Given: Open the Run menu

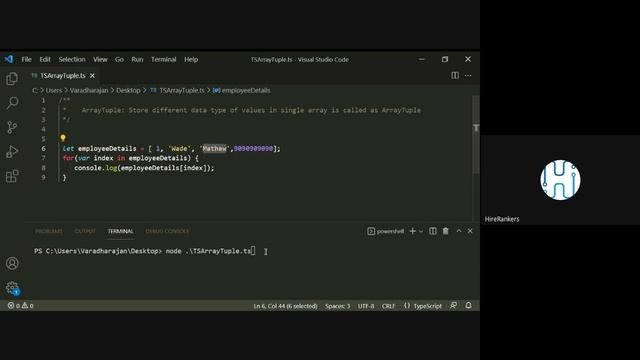Looking at the screenshot, I should click(x=137, y=59).
